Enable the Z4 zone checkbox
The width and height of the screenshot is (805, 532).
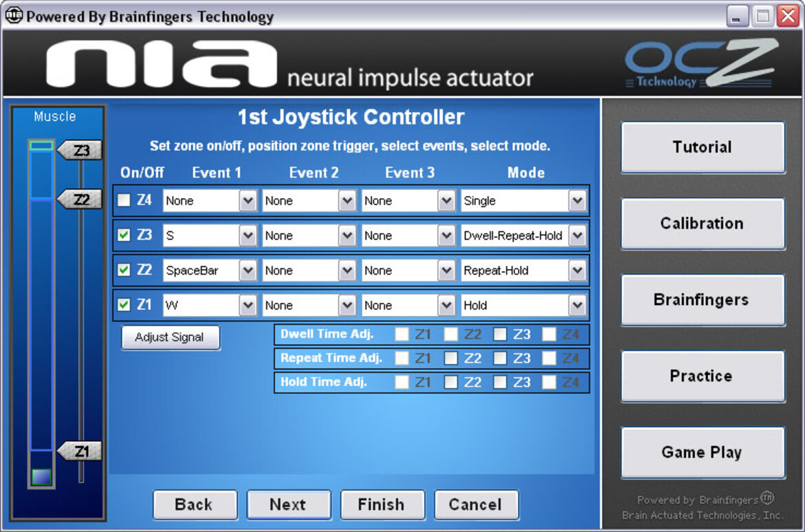pos(124,200)
